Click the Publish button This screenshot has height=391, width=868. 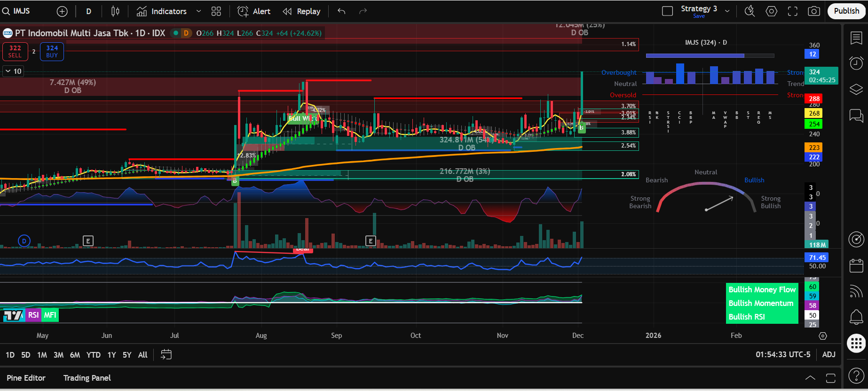[846, 11]
